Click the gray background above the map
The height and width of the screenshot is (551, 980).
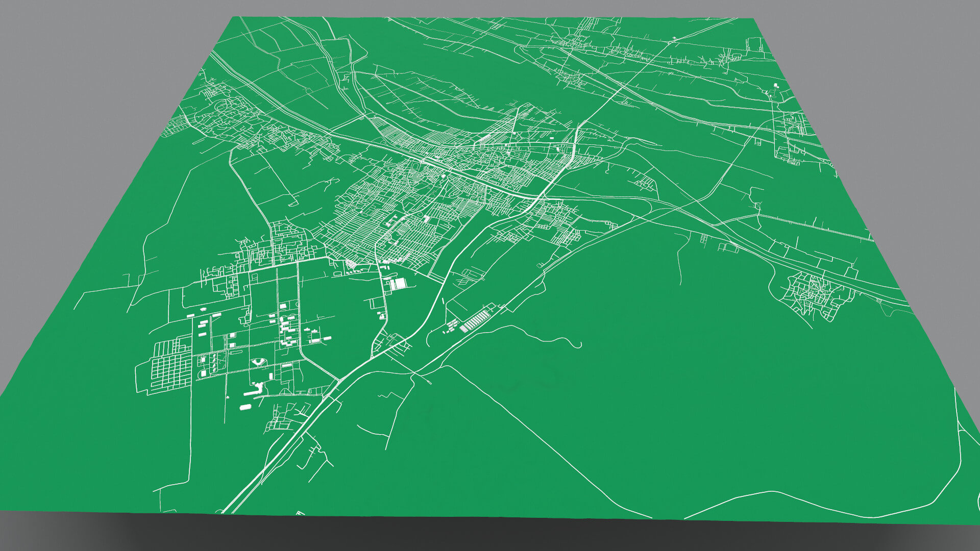[490, 8]
